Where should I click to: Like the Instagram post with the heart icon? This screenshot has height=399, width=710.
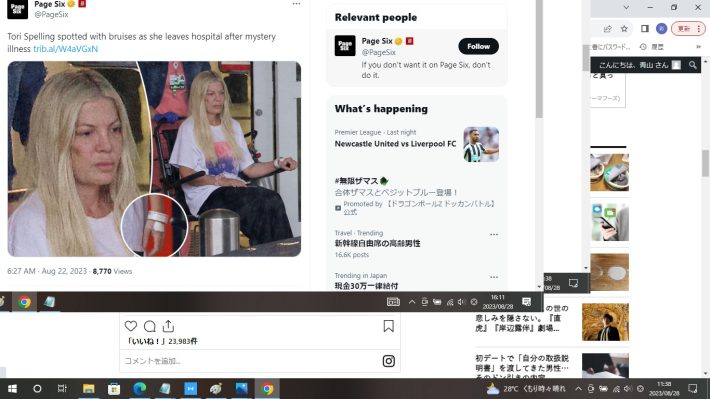click(x=131, y=326)
